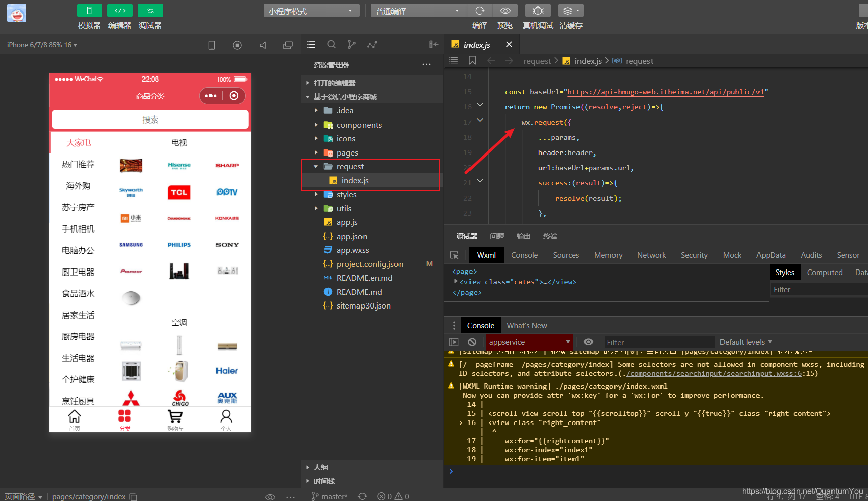Expand the utils folder
Viewport: 868px width, 501px height.
[372, 208]
